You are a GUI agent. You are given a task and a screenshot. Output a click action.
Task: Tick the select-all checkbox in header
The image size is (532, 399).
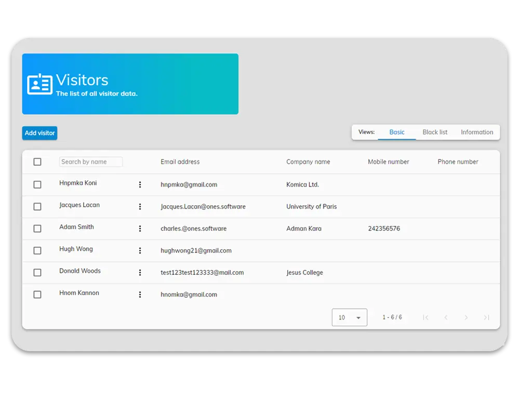[x=37, y=162]
